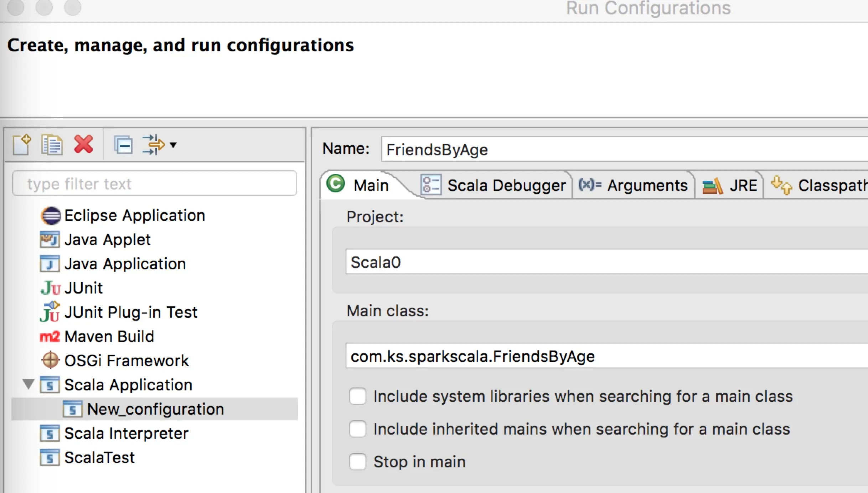Click the filter launch configurations icon
Screen dimensions: 868x493
click(x=153, y=145)
